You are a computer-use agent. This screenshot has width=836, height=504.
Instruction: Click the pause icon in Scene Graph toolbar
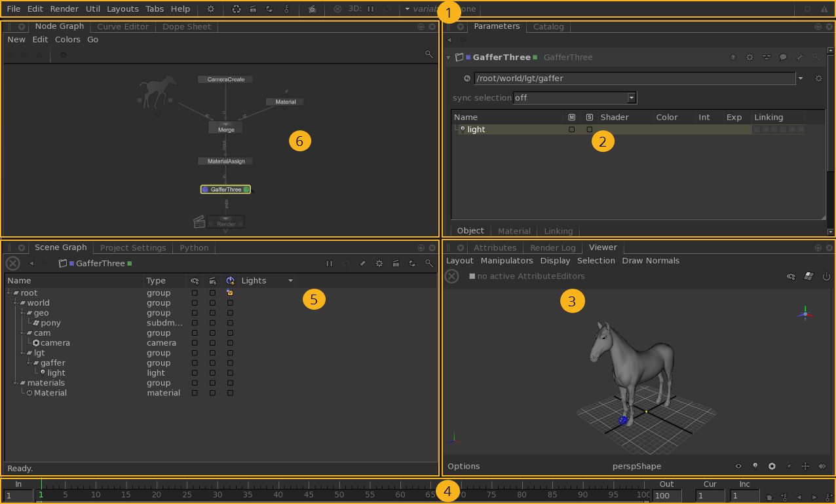pyautogui.click(x=330, y=263)
